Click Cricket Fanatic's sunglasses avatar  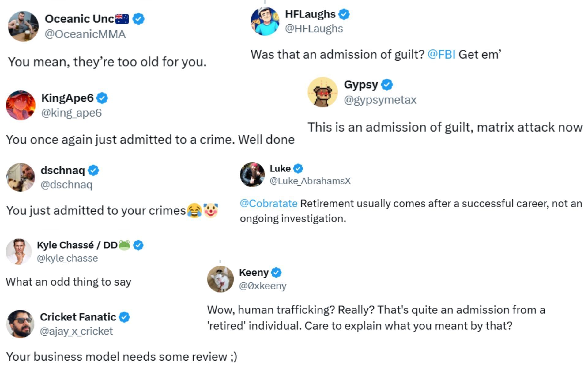[20, 324]
